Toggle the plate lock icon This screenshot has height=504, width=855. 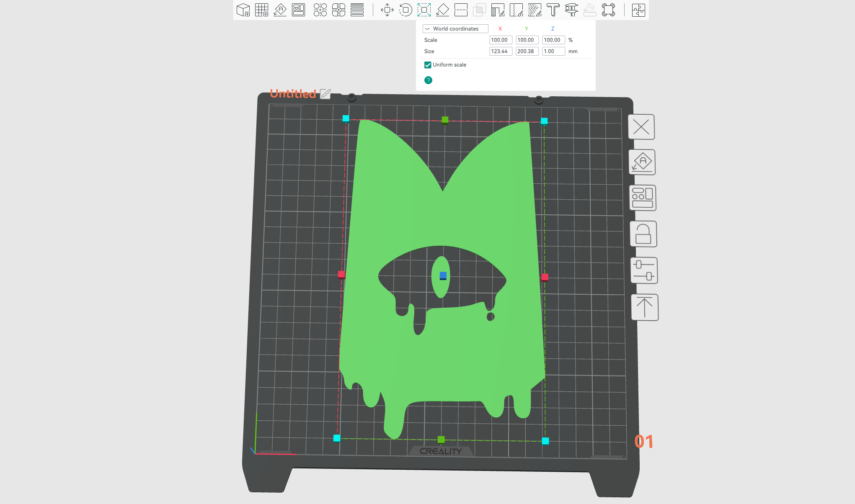tap(643, 234)
